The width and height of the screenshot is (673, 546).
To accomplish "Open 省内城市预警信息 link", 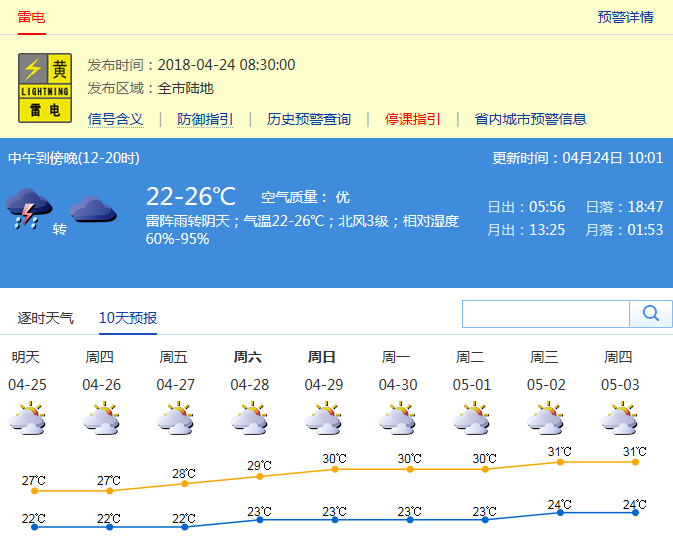I will [530, 119].
